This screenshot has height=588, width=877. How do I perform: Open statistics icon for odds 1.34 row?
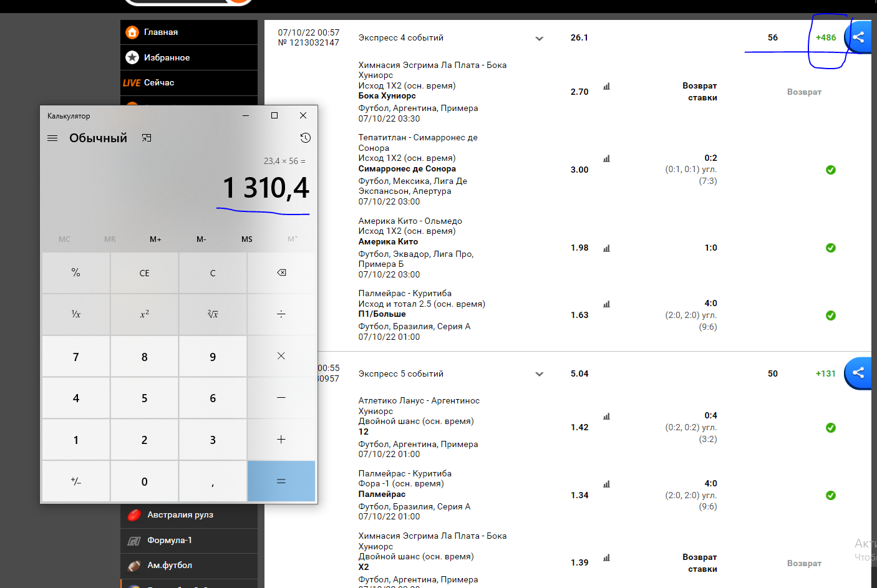click(606, 484)
